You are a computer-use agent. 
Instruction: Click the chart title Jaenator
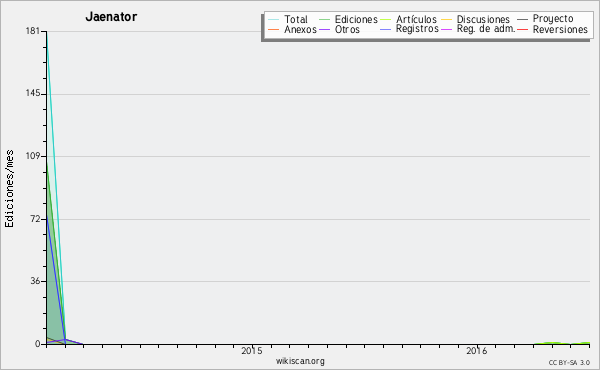tap(111, 17)
